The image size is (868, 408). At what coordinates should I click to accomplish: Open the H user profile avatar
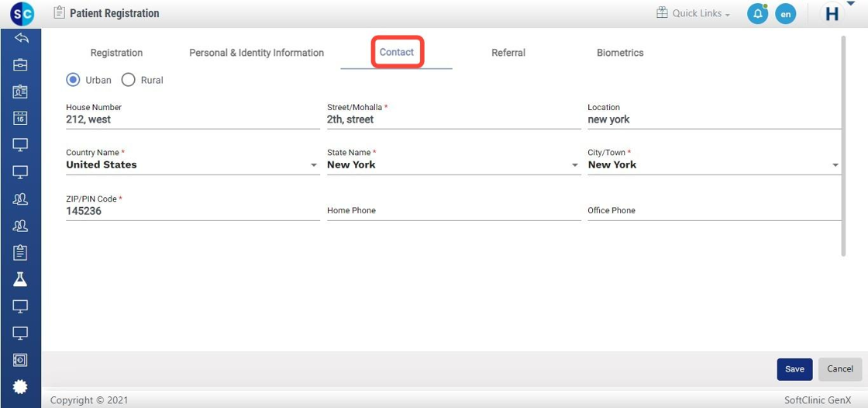point(832,14)
